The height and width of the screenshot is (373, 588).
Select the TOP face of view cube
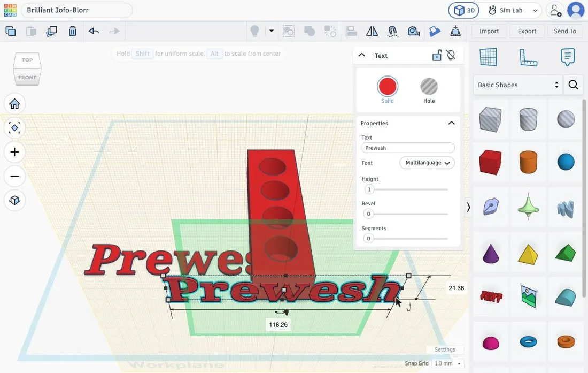[x=27, y=60]
